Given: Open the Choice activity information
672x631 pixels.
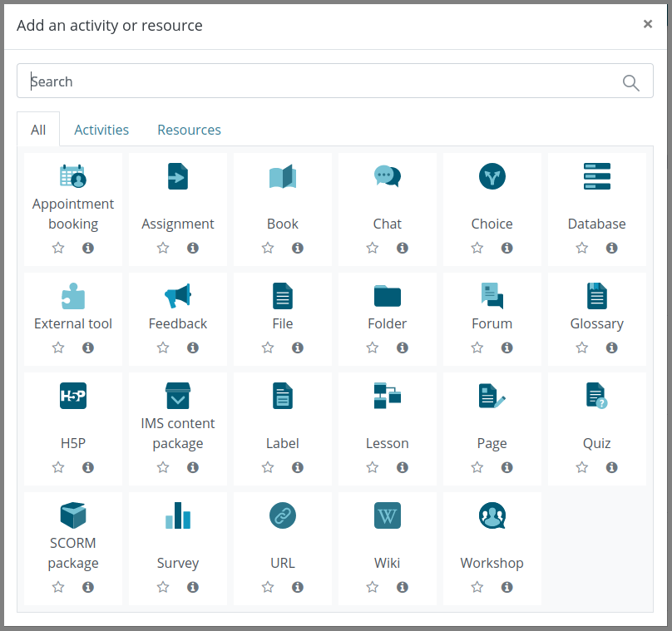Looking at the screenshot, I should click(x=507, y=248).
